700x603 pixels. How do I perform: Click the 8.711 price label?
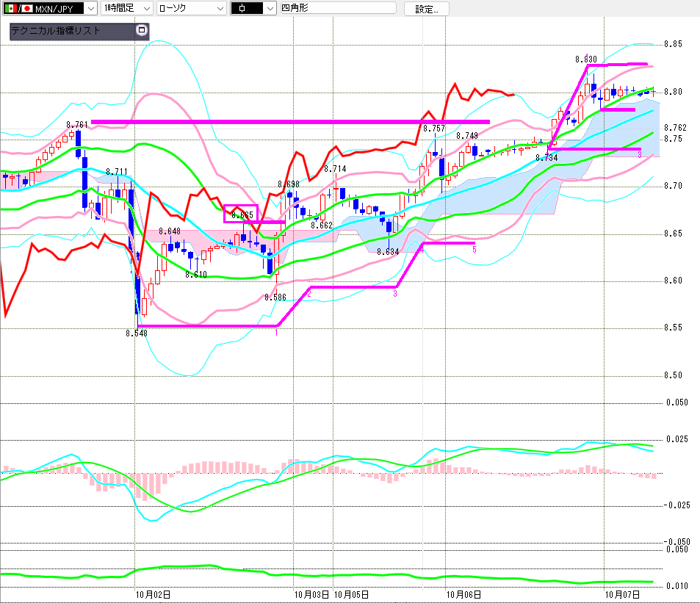click(117, 172)
